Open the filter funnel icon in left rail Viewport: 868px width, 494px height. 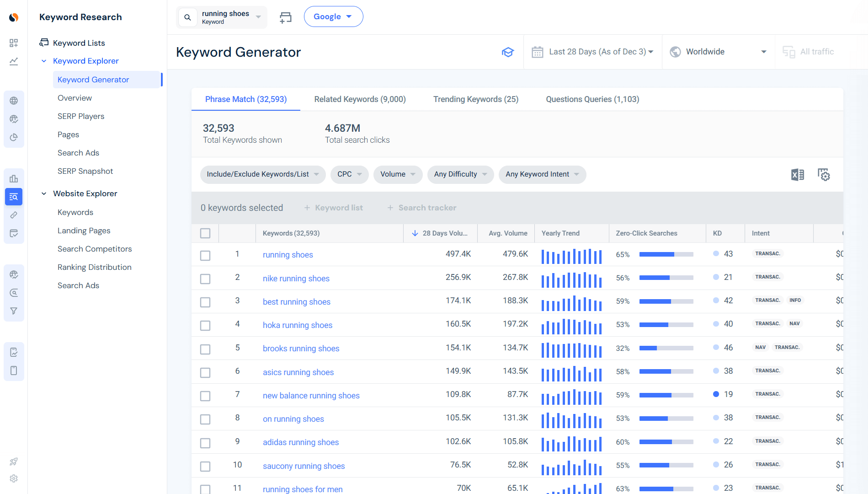click(14, 311)
